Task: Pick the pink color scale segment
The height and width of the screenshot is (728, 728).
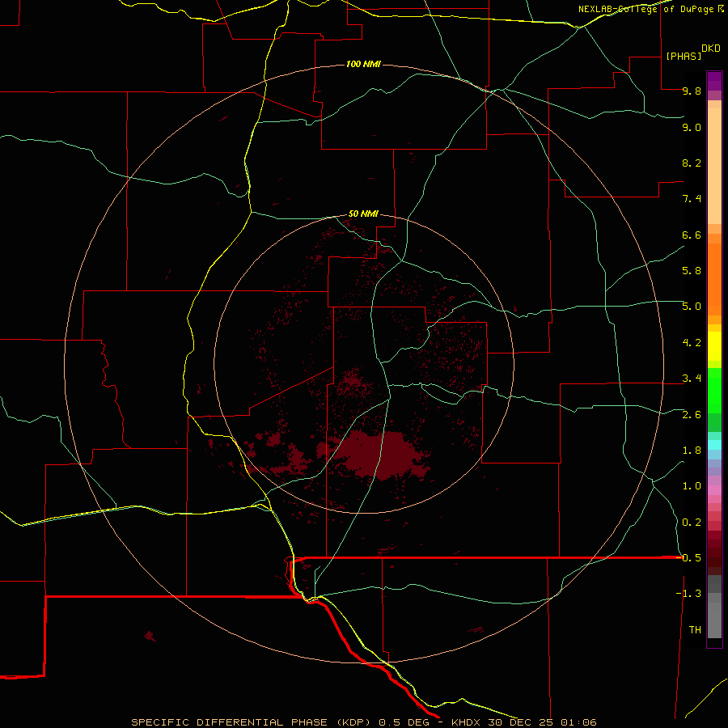Action: click(x=714, y=490)
